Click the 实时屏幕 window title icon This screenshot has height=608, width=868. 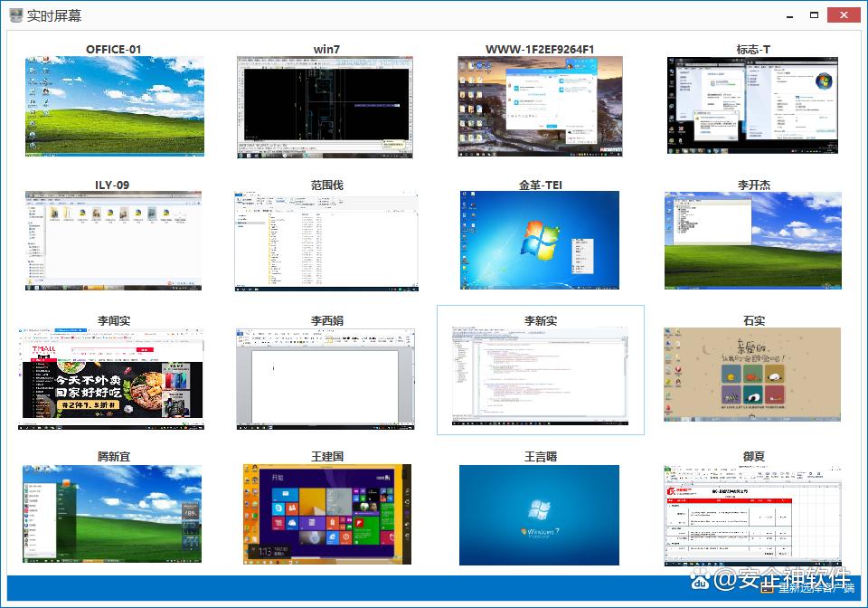point(16,15)
